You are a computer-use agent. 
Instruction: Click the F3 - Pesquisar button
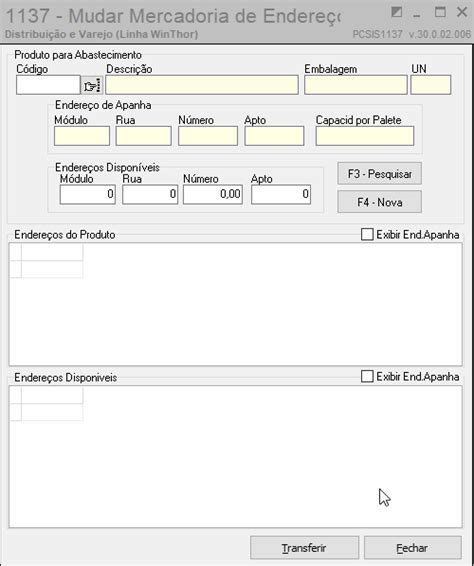[379, 174]
